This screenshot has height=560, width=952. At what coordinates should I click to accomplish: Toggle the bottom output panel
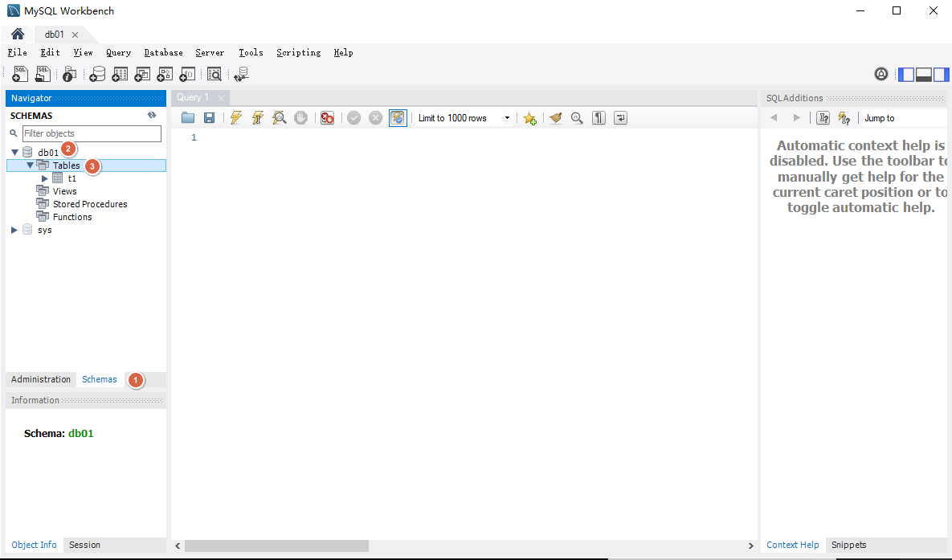coord(924,74)
